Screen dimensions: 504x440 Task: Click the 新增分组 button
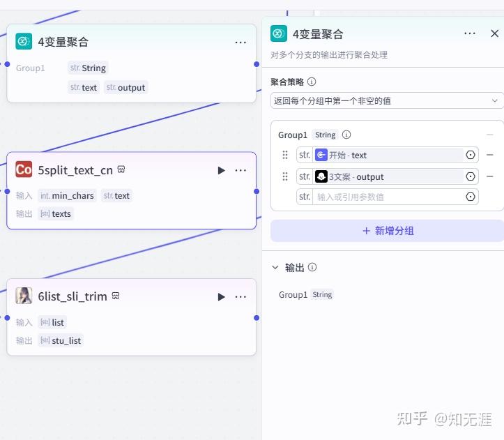click(x=387, y=231)
